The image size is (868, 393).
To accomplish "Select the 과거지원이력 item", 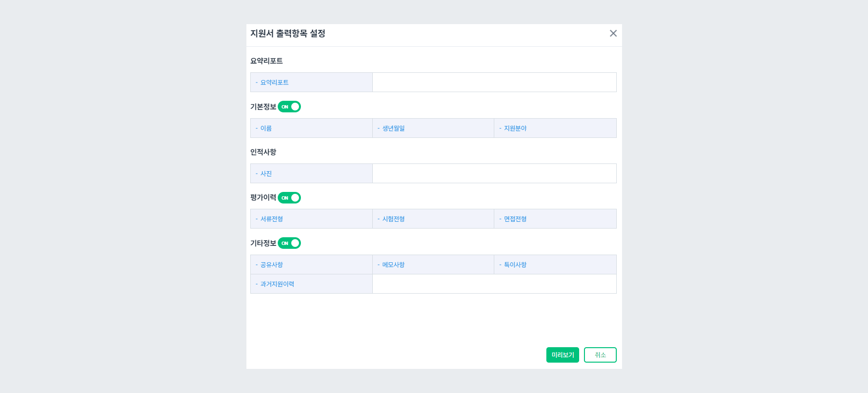I will 311,284.
